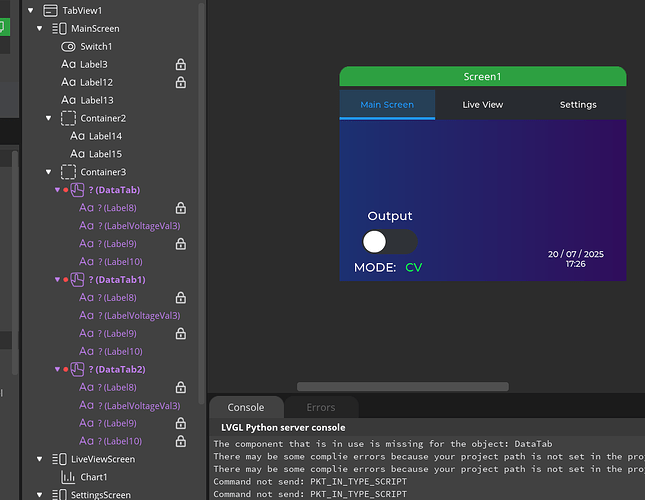Screen dimensions: 645x500
Task: Click the red error dot beside DataTab
Action: [x=66, y=190]
